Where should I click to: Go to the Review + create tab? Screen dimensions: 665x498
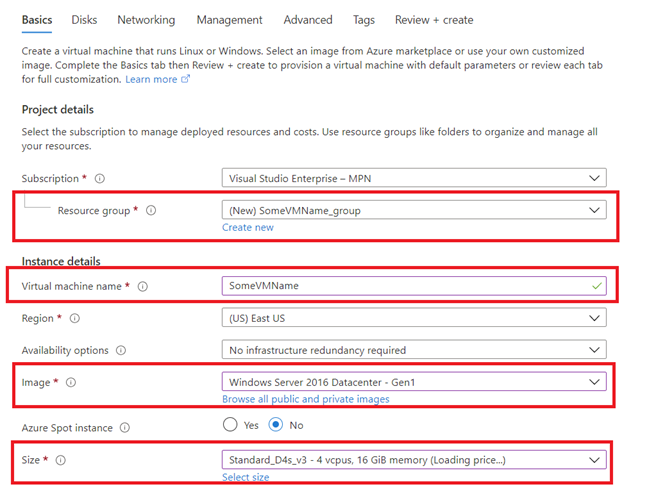(x=434, y=20)
